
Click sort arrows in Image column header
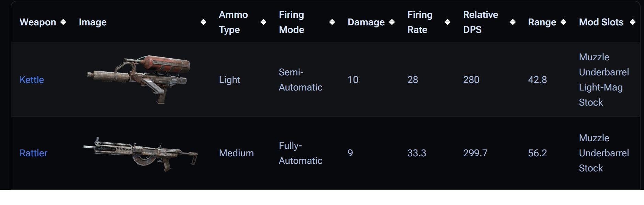tap(203, 22)
